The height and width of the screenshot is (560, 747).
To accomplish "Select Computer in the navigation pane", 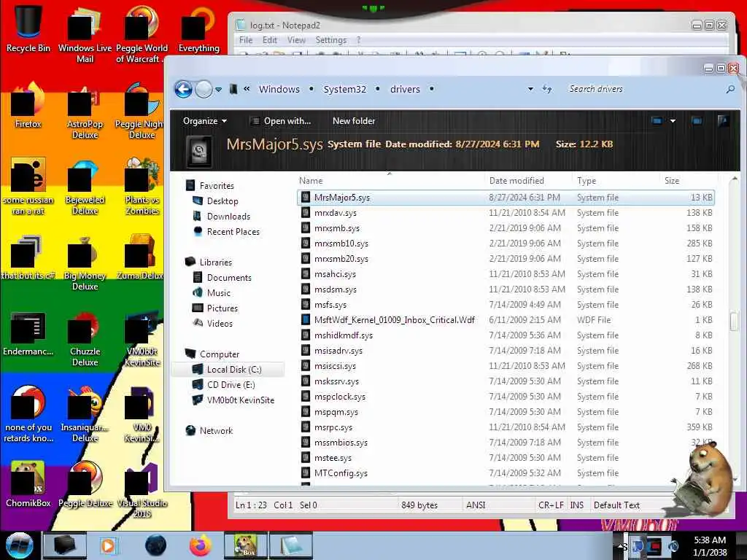I will click(219, 354).
